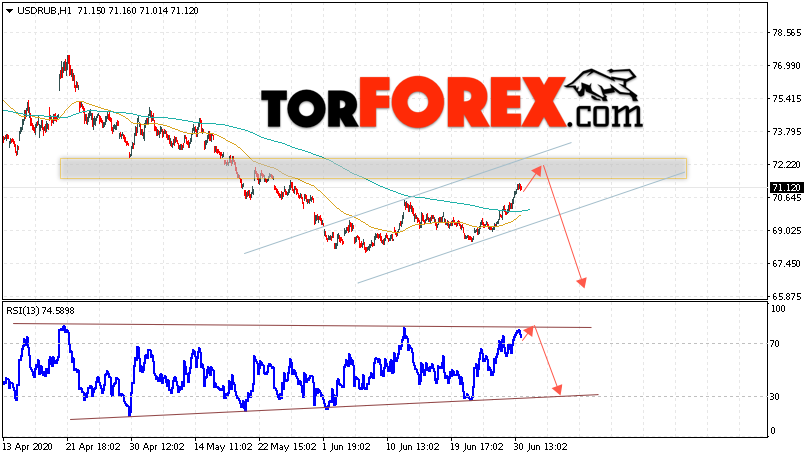Select the RSI(13) 74.5898 indicator label
808x458 pixels.
click(x=40, y=311)
